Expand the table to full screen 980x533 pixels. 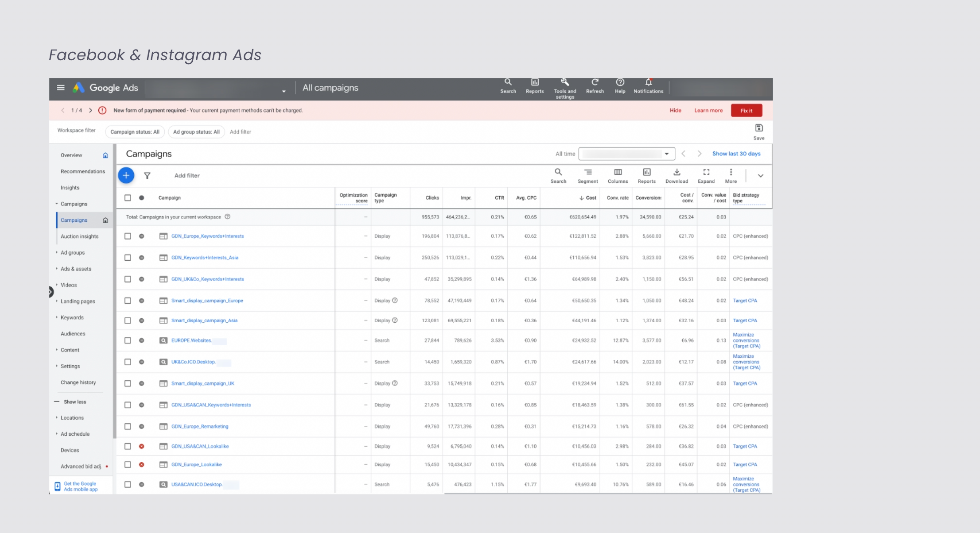pos(706,176)
